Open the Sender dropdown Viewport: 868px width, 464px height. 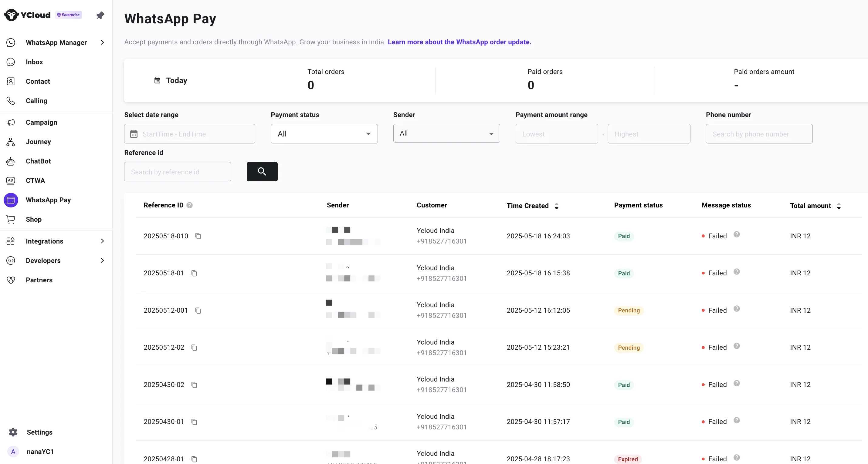(x=446, y=133)
